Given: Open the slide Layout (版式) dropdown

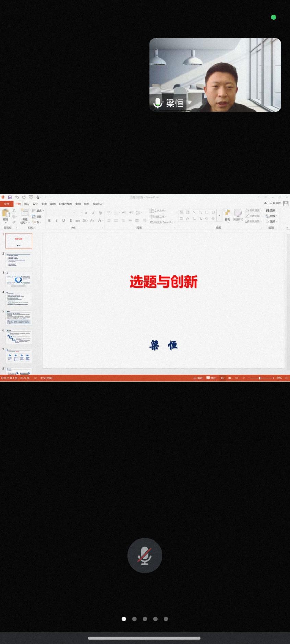Looking at the screenshot, I should tap(38, 211).
